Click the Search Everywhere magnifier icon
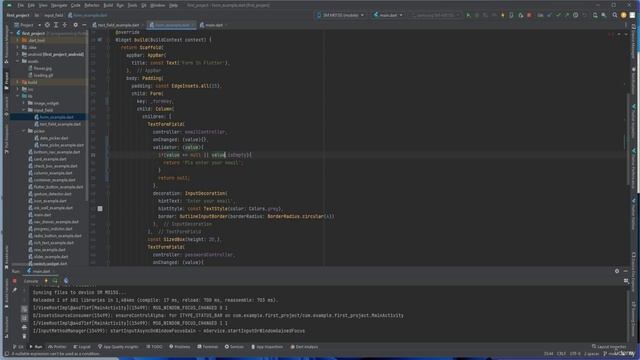The height and width of the screenshot is (360, 640). point(615,15)
